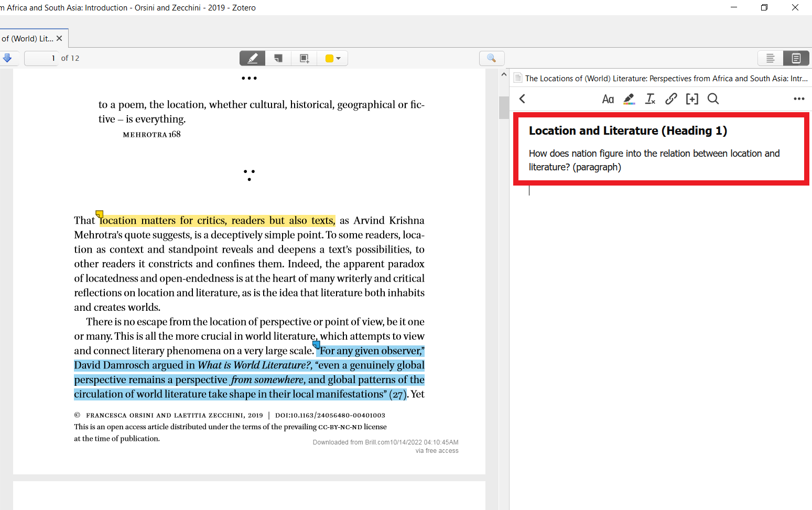Open text formatting with the Aa icon
This screenshot has height=510, width=812.
(x=608, y=99)
